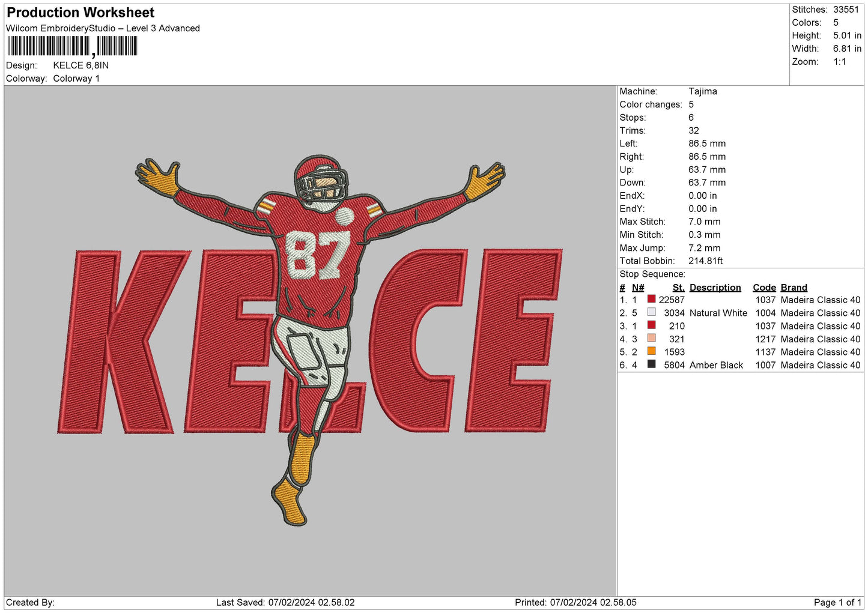The image size is (868, 613).
Task: Click the 'Last Saved: 07/02/2024 02.58.02' footer text
Action: coord(285,602)
